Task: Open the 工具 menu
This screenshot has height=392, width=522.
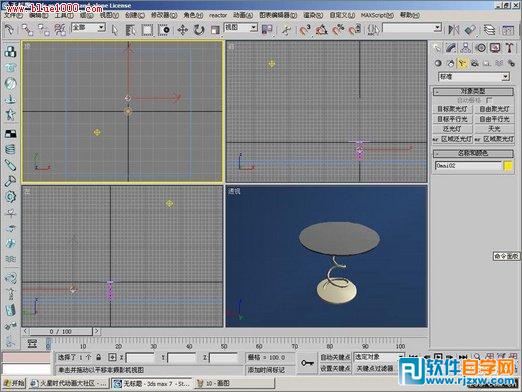Action: pyautogui.click(x=64, y=15)
